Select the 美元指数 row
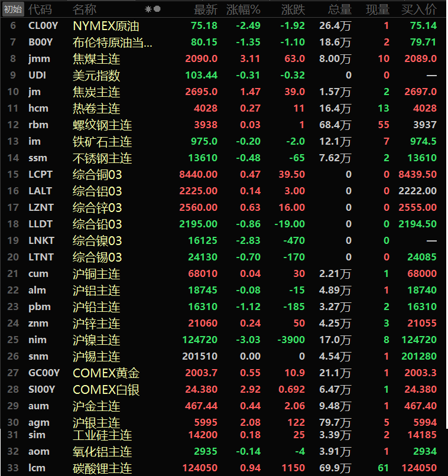Image resolution: width=448 pixels, height=476 pixels. [224, 75]
